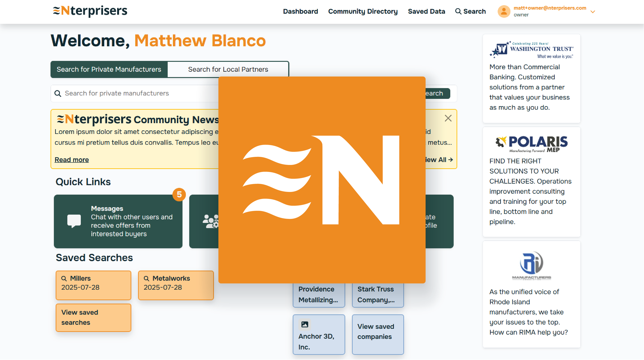
Task: Open Community Directory in navigation
Action: [363, 11]
